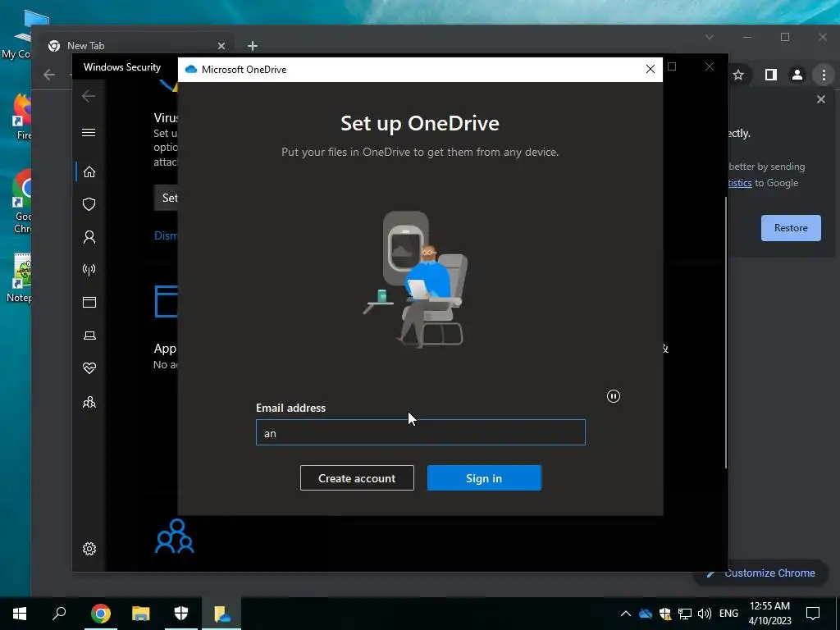
Task: Open Chrome three-dot menu
Action: point(824,75)
